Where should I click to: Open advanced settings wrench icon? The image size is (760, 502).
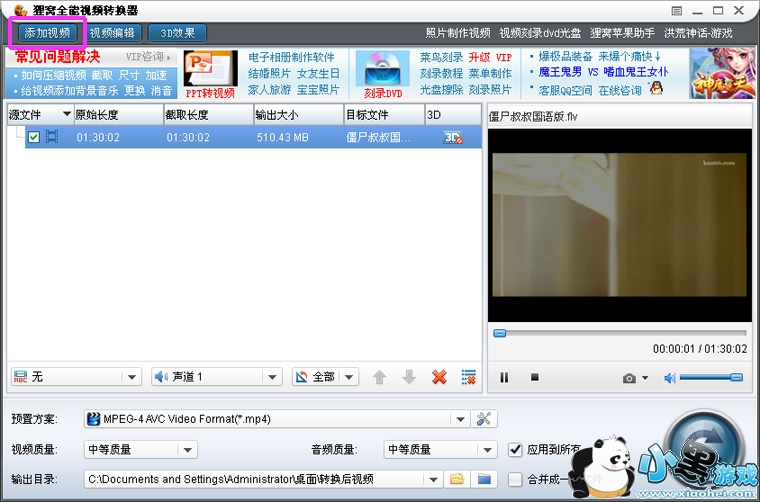pyautogui.click(x=484, y=419)
